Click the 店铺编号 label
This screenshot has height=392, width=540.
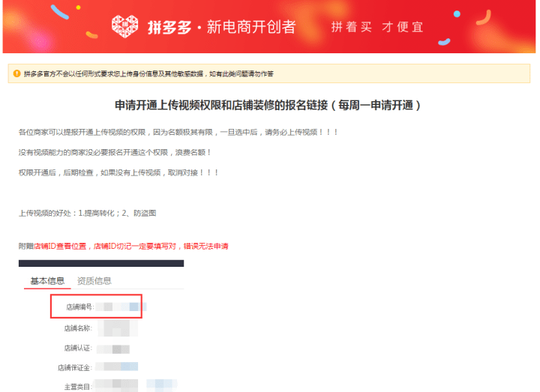click(80, 307)
